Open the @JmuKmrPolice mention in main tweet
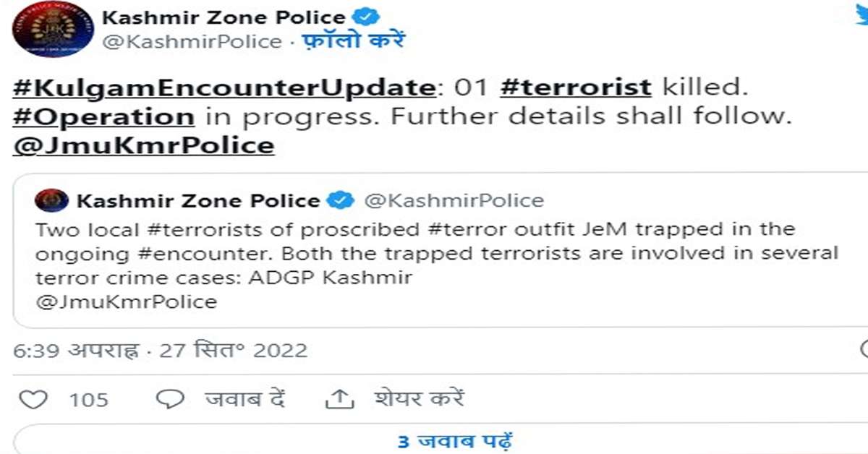The width and height of the screenshot is (868, 454). (x=144, y=145)
